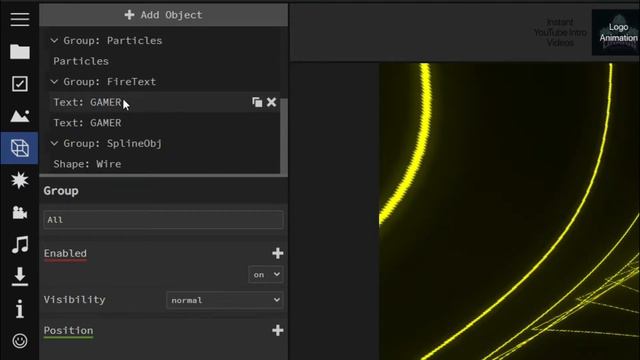
Task: Collapse the Group: Particles tree node
Action: coord(54,40)
